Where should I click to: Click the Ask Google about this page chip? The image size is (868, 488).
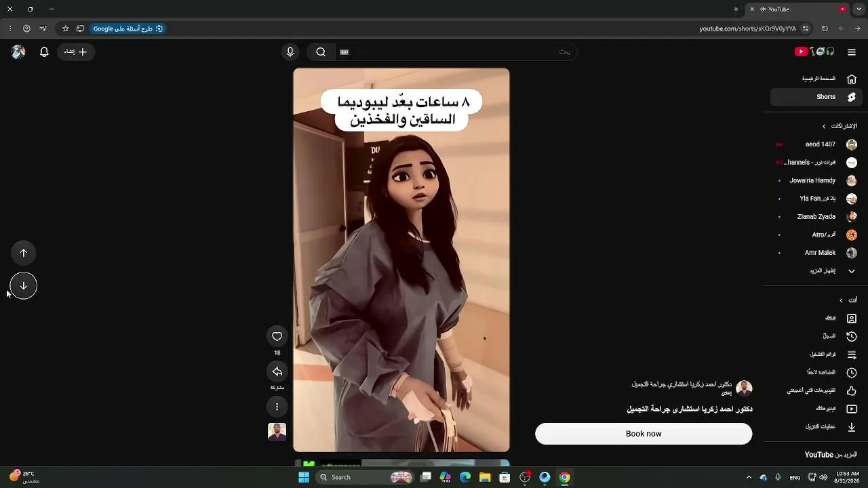(x=128, y=28)
